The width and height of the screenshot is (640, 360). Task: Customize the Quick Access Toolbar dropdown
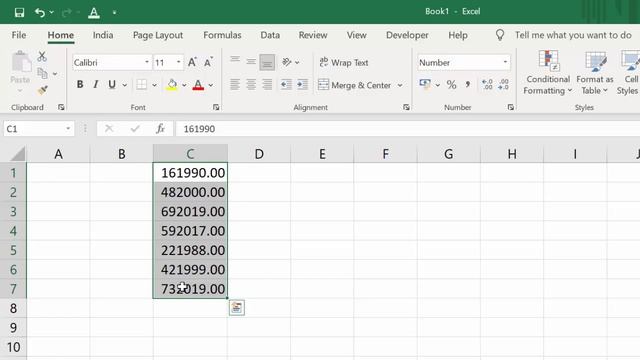point(114,13)
